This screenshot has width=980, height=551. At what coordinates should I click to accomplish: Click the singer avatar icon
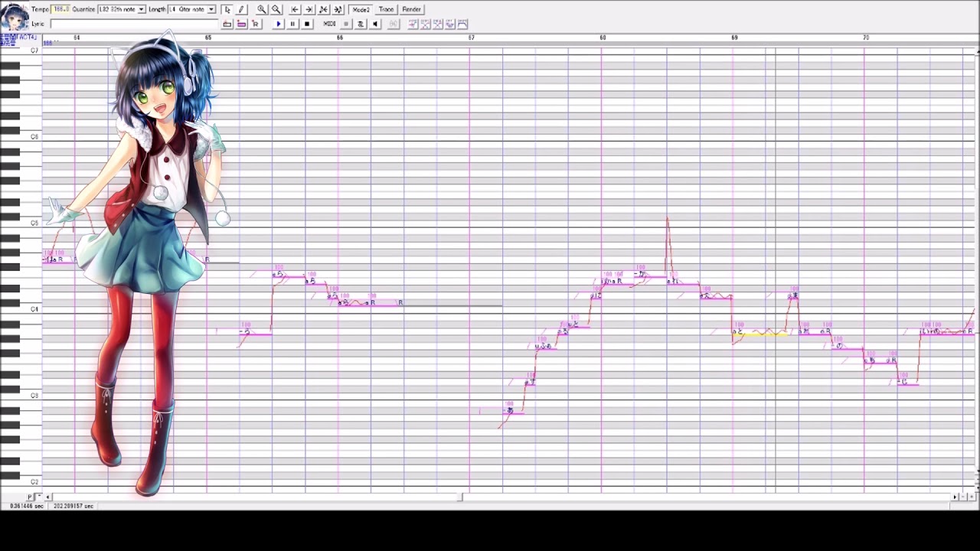point(15,16)
